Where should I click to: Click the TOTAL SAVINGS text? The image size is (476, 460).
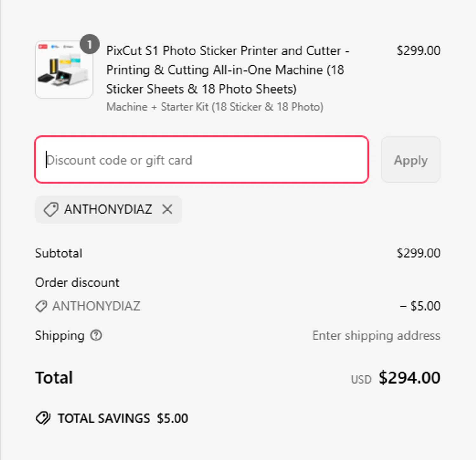tap(104, 418)
